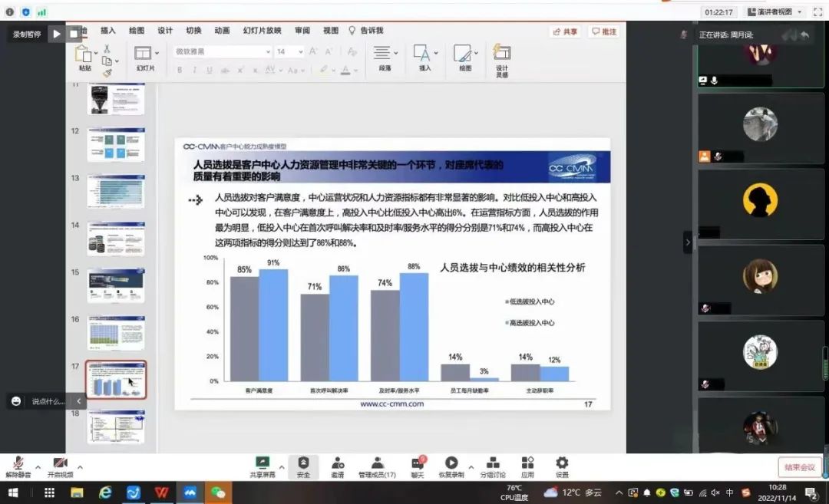Toggle underline formatting U
829x504 pixels.
[x=210, y=71]
